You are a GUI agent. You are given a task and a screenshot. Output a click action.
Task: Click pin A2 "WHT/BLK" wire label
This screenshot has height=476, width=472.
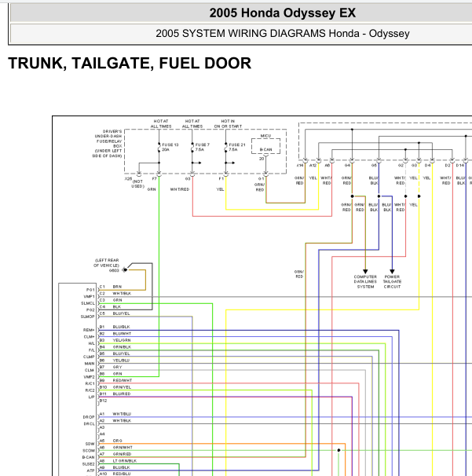[122, 421]
